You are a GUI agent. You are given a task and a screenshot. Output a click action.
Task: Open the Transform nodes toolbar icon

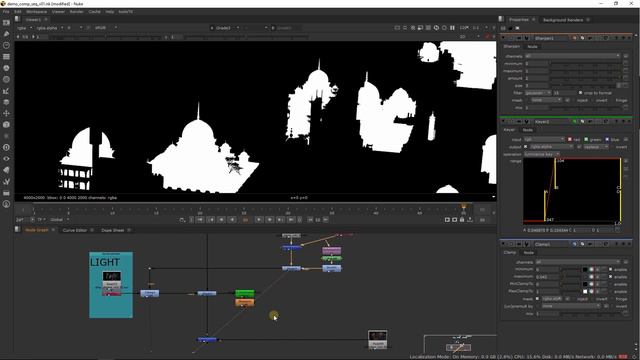(6, 113)
